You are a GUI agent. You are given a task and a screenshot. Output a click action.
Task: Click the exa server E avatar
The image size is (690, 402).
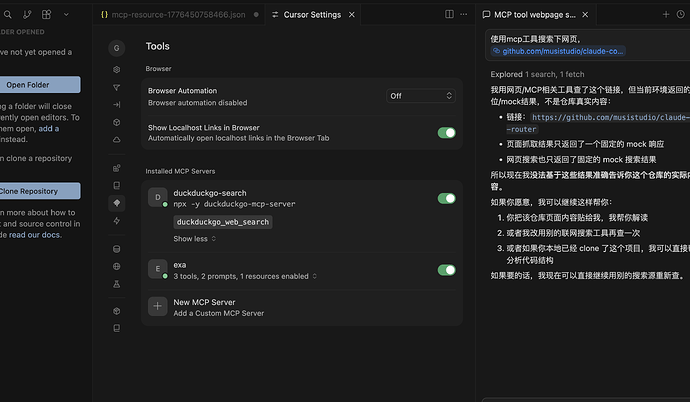[x=158, y=269]
